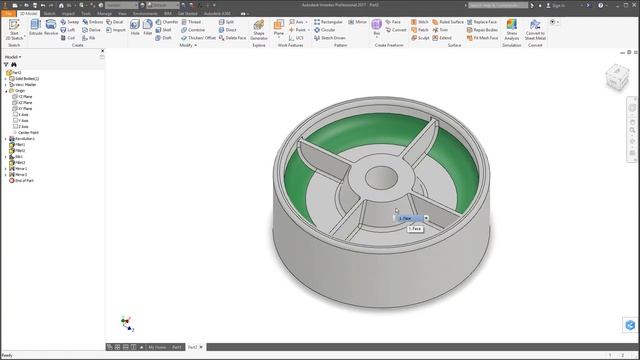Select Rectangular pattern tool
Viewport: 640px width, 360px height.
coord(328,22)
